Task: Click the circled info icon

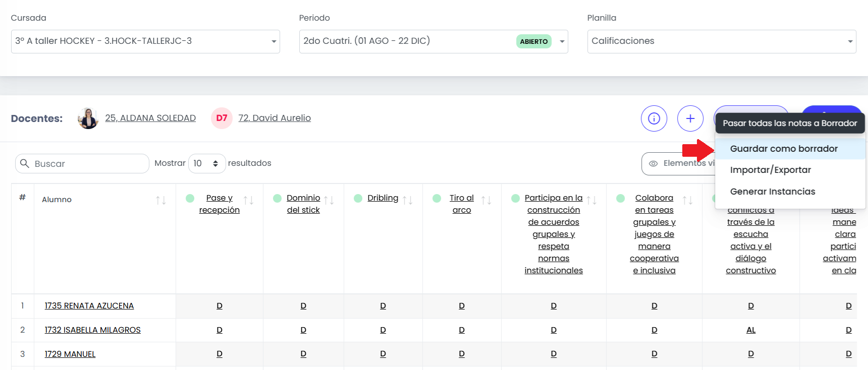Action: point(654,118)
